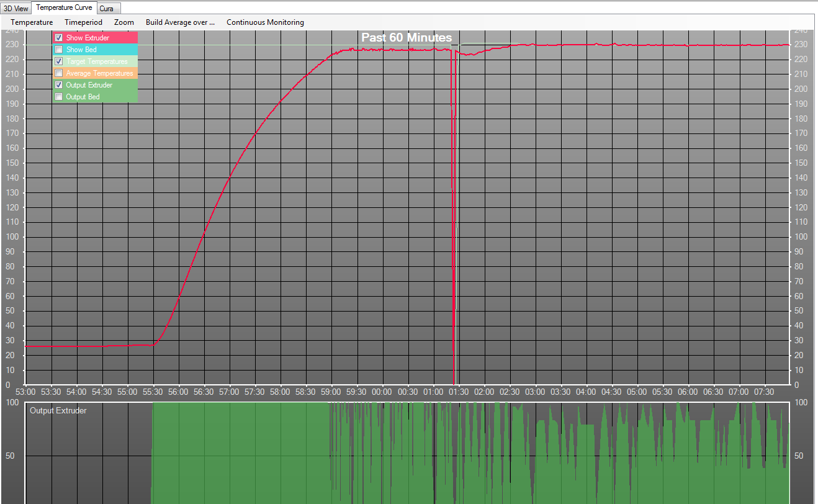Click the 00:00 time axis marker

[382, 392]
